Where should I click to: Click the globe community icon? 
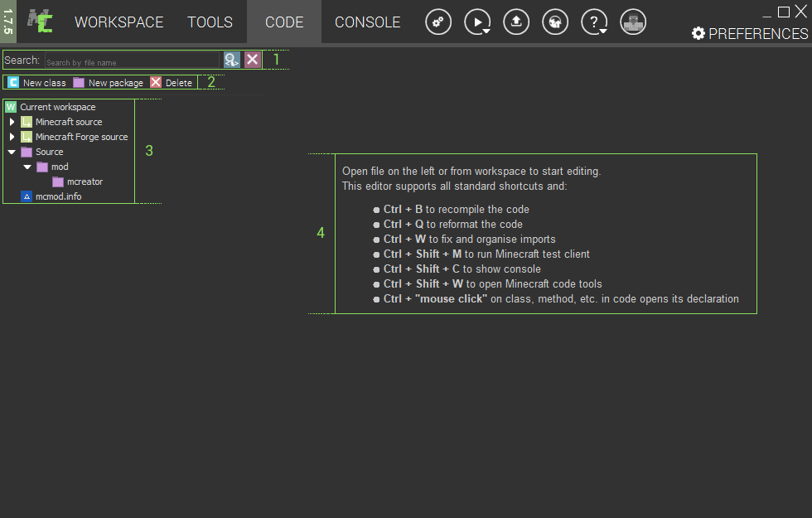[x=555, y=22]
